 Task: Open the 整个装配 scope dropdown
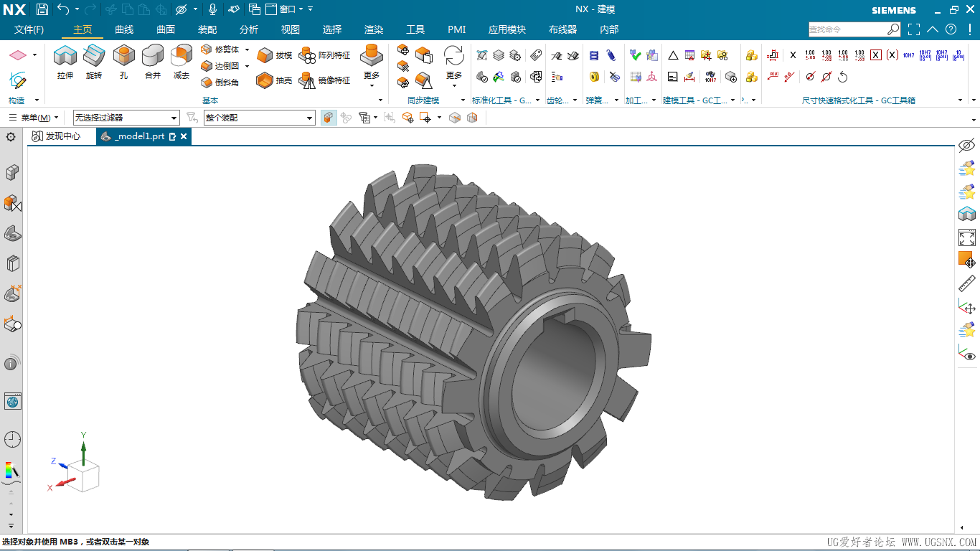pos(260,118)
